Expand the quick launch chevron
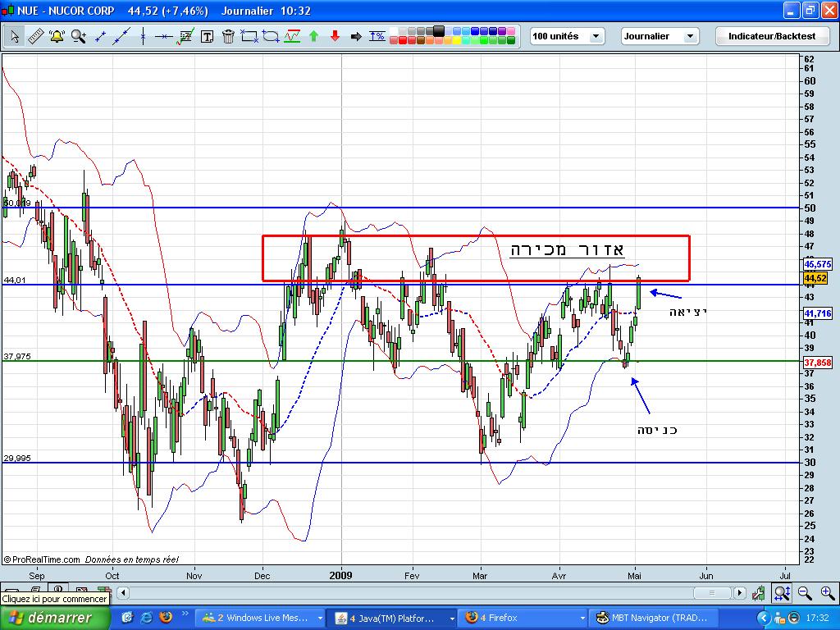This screenshot has height=630, width=840. (185, 614)
